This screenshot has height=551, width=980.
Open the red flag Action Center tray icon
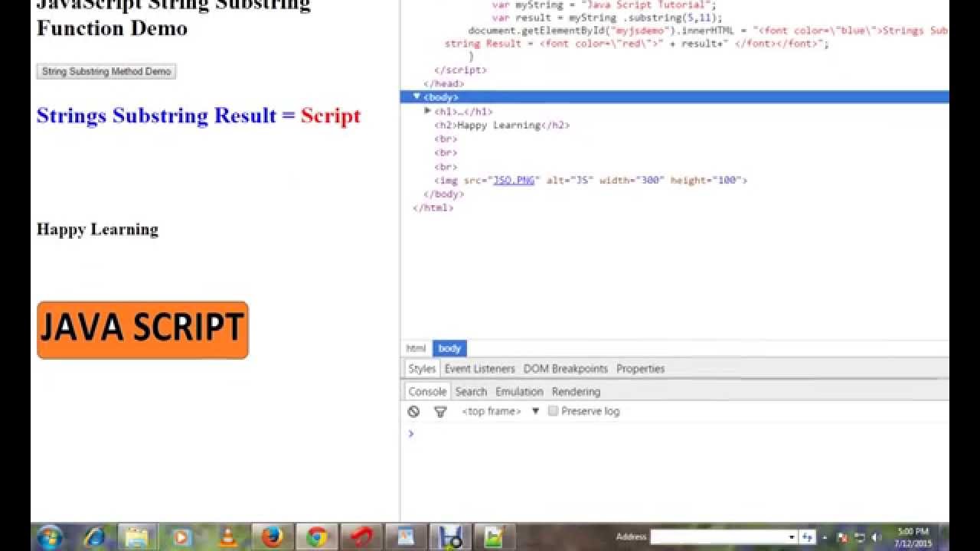coord(843,537)
